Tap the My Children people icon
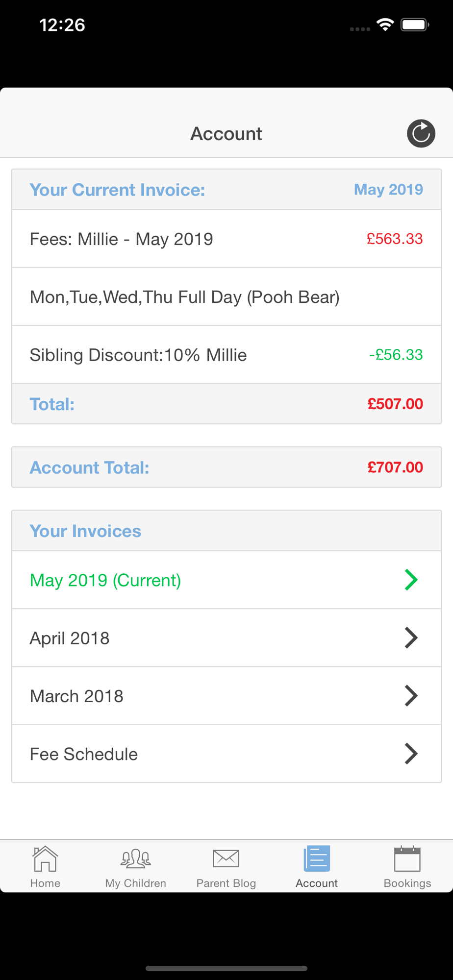The width and height of the screenshot is (453, 980). [x=135, y=858]
